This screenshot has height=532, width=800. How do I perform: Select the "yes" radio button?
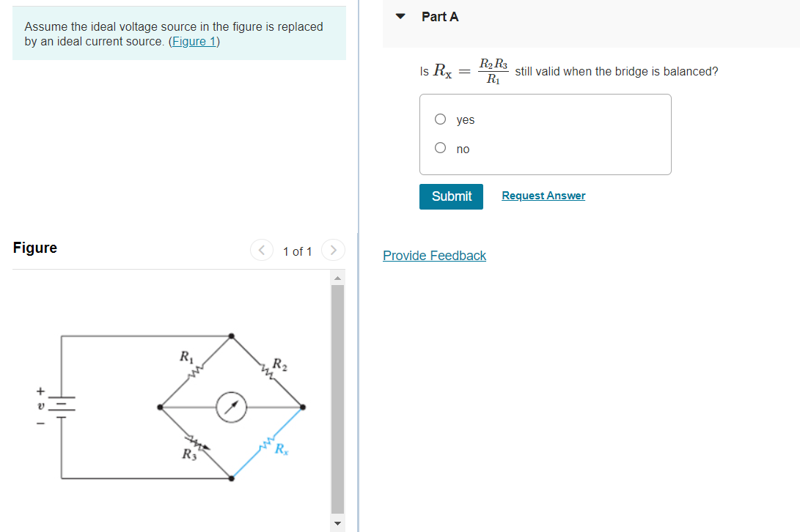click(x=440, y=119)
